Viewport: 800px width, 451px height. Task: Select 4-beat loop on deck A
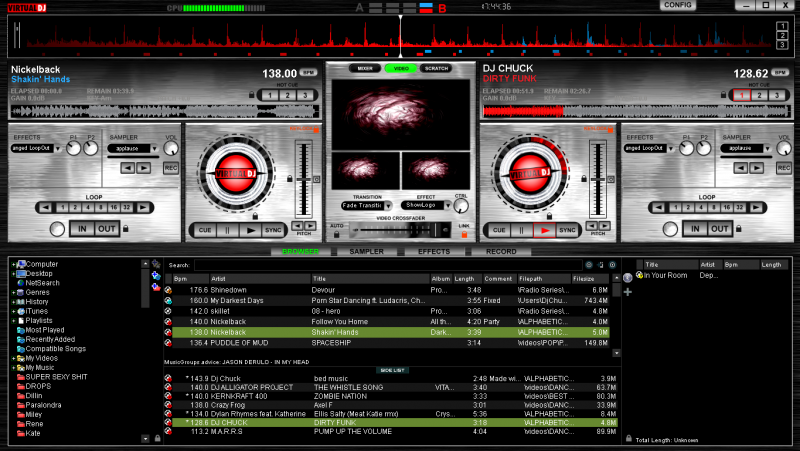[x=88, y=208]
